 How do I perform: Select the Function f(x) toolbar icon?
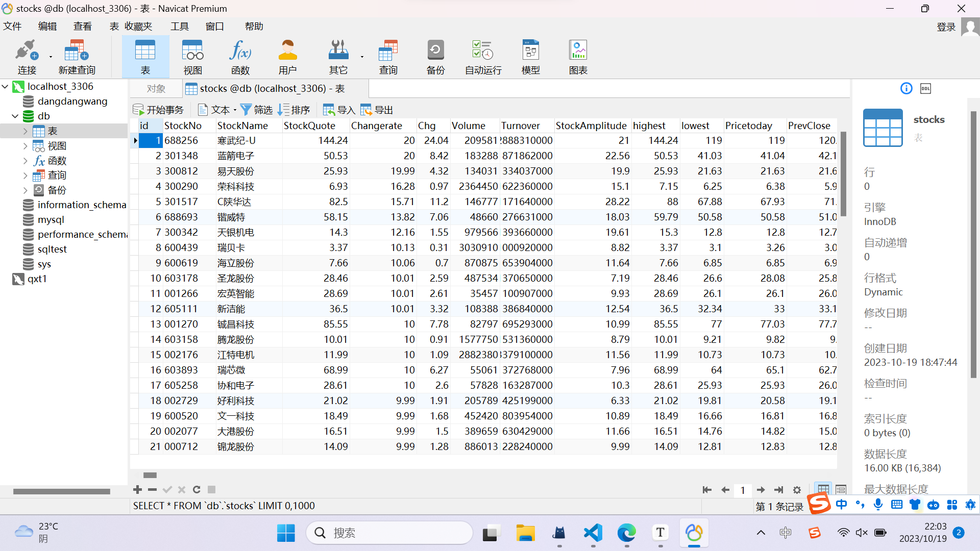(240, 51)
